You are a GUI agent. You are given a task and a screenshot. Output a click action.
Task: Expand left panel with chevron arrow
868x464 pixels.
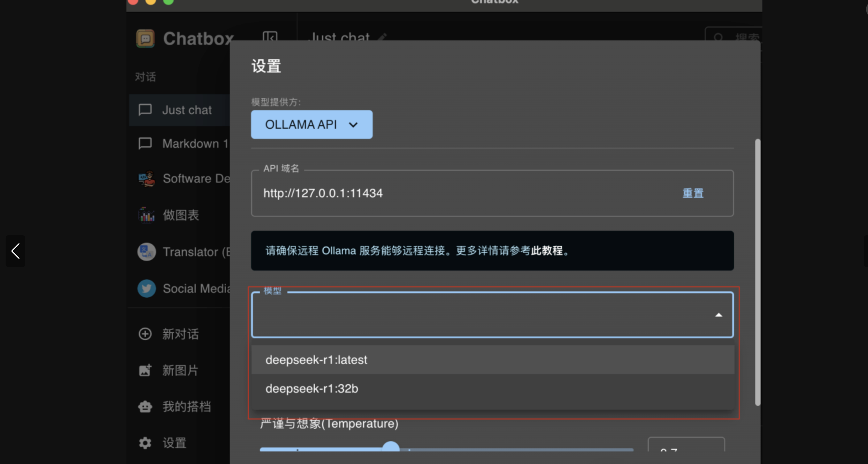click(15, 250)
